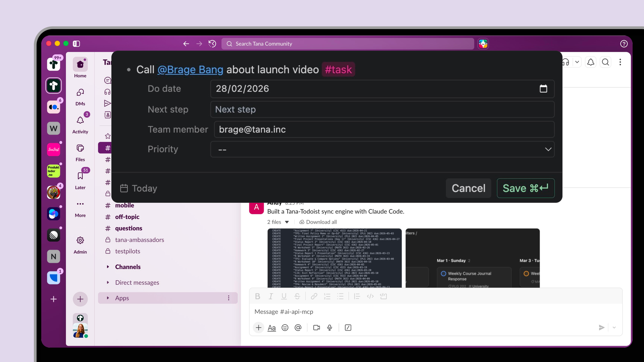Open the Do date calendar picker
This screenshot has height=362, width=644.
[x=543, y=89]
